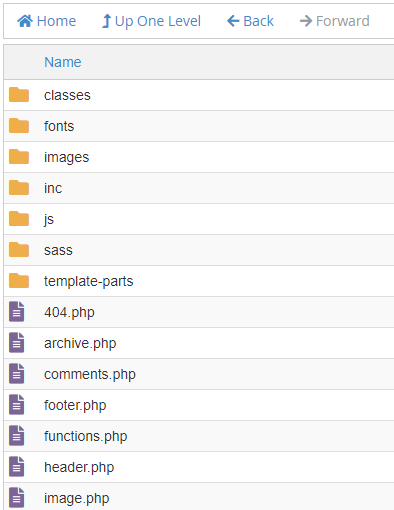Select the classes folder icon
Screen dimensions: 394x510
pyautogui.click(x=19, y=95)
